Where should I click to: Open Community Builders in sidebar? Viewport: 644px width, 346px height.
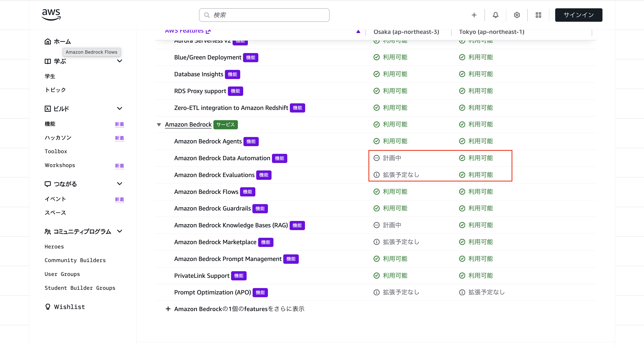75,260
